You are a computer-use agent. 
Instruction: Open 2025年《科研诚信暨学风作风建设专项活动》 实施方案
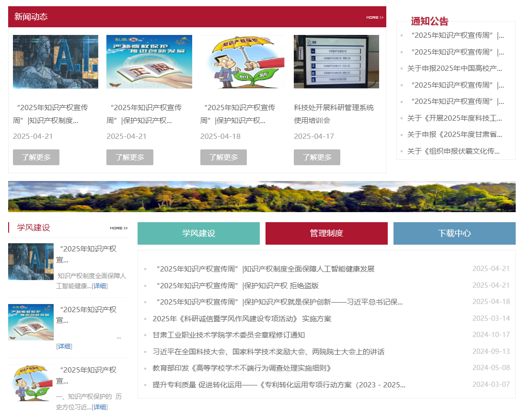[x=242, y=319]
